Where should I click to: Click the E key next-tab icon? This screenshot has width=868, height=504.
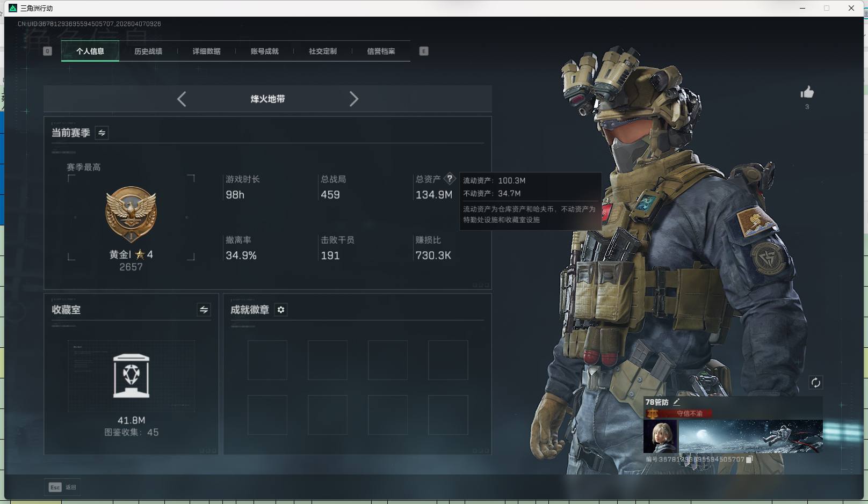[424, 51]
